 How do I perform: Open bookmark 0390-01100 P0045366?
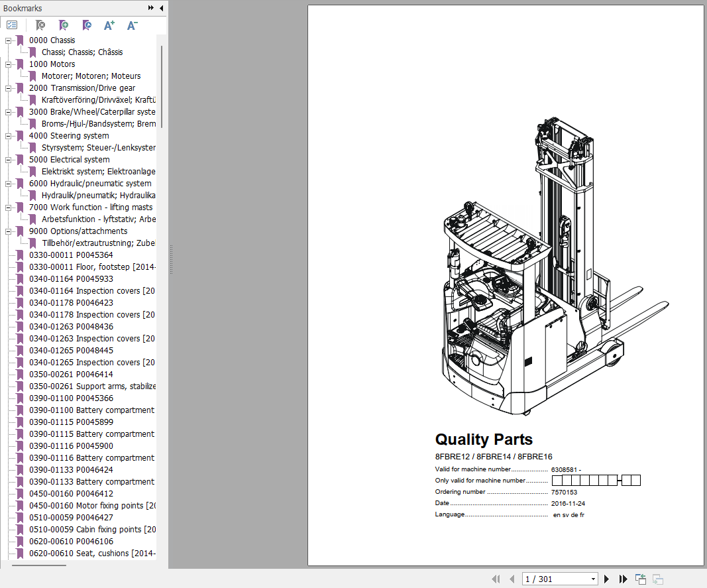coord(72,398)
